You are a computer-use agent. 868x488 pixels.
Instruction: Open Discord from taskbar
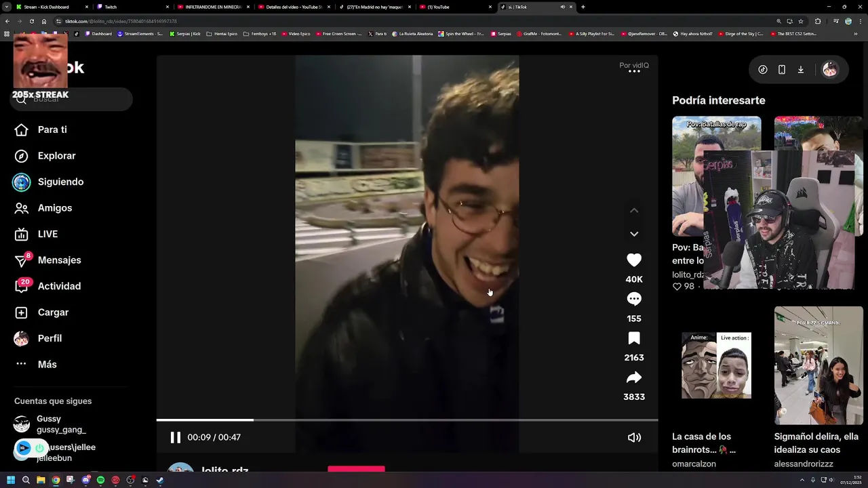click(85, 480)
